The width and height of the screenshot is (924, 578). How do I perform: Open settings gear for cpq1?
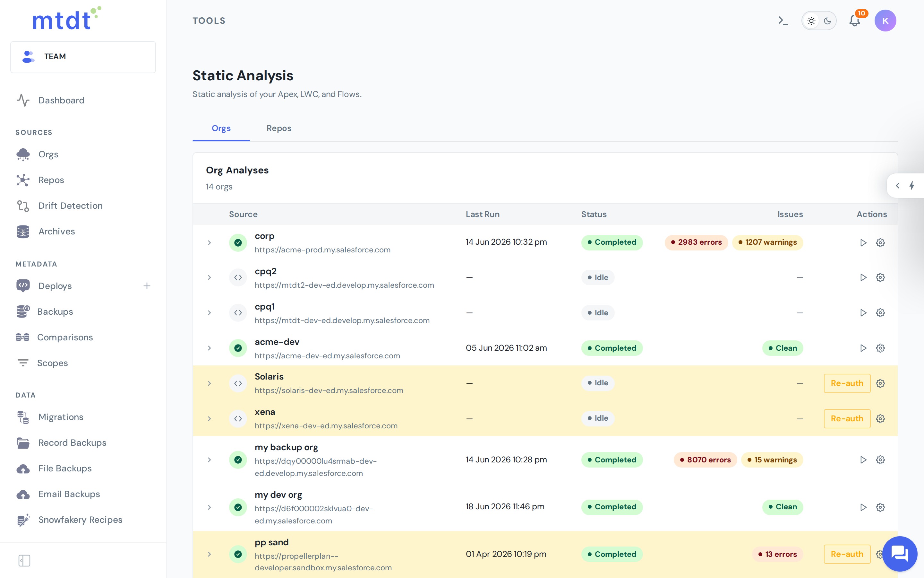880,313
